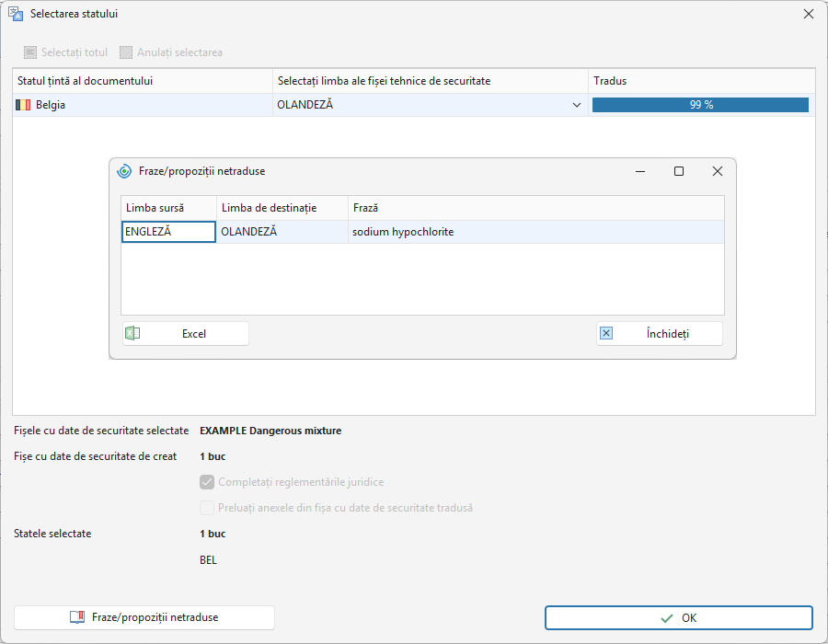Click the Fraze/propoziții netraduse dialog logo icon
The image size is (828, 644).
click(124, 171)
